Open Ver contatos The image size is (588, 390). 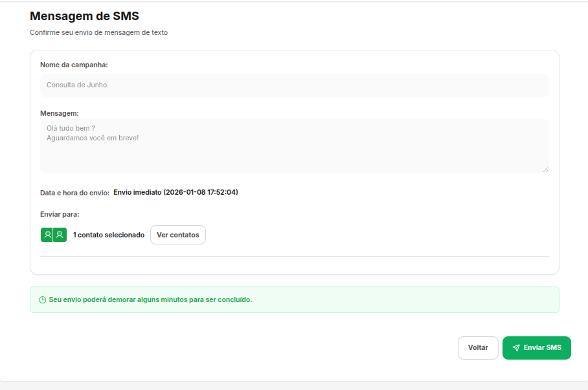point(177,234)
